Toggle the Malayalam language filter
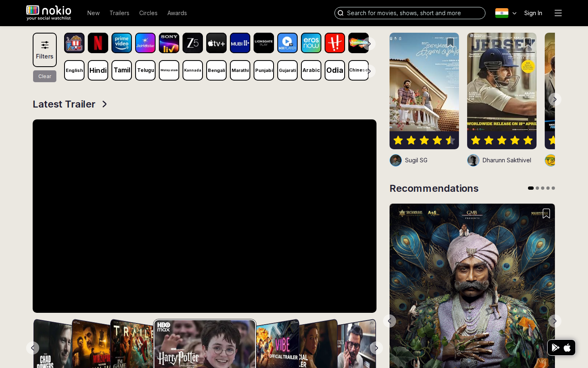This screenshot has width=588, height=368. pyautogui.click(x=169, y=70)
